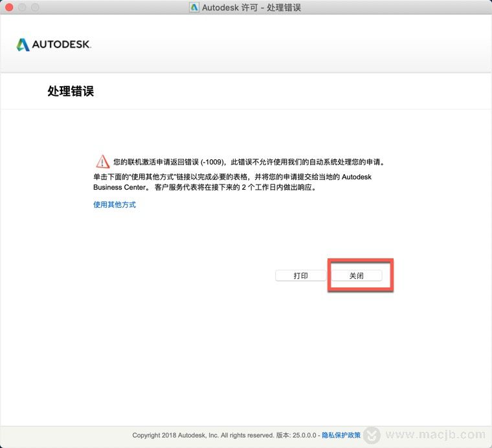Open the 隐私保护政策 link
492x448 pixels.
[x=341, y=435]
